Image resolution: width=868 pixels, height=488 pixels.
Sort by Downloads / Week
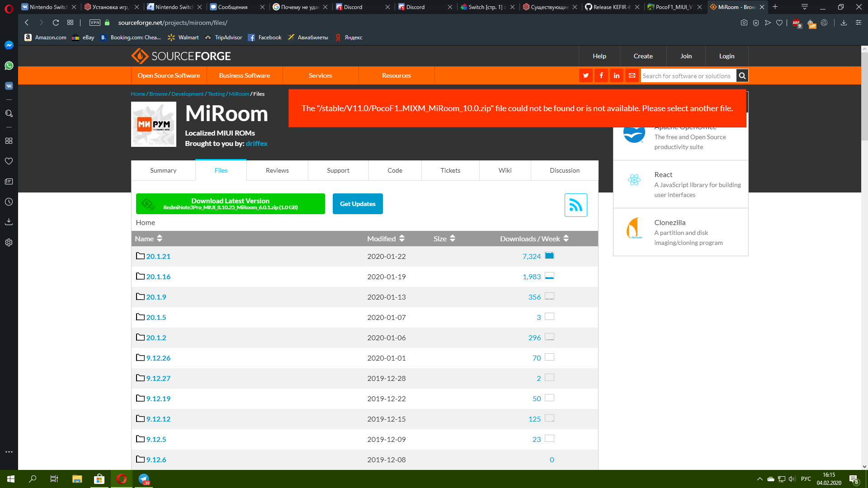534,239
